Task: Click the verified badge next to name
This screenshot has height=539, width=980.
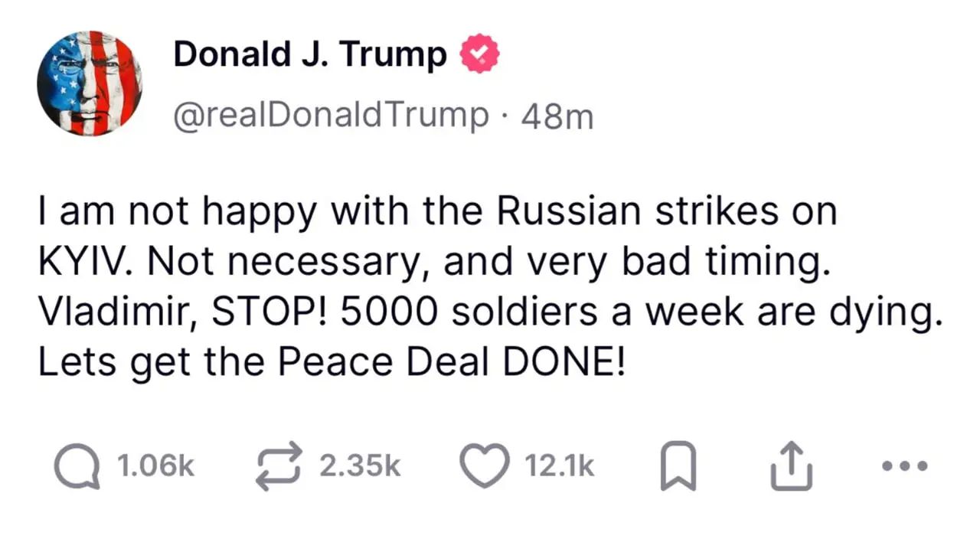Action: pyautogui.click(x=479, y=54)
